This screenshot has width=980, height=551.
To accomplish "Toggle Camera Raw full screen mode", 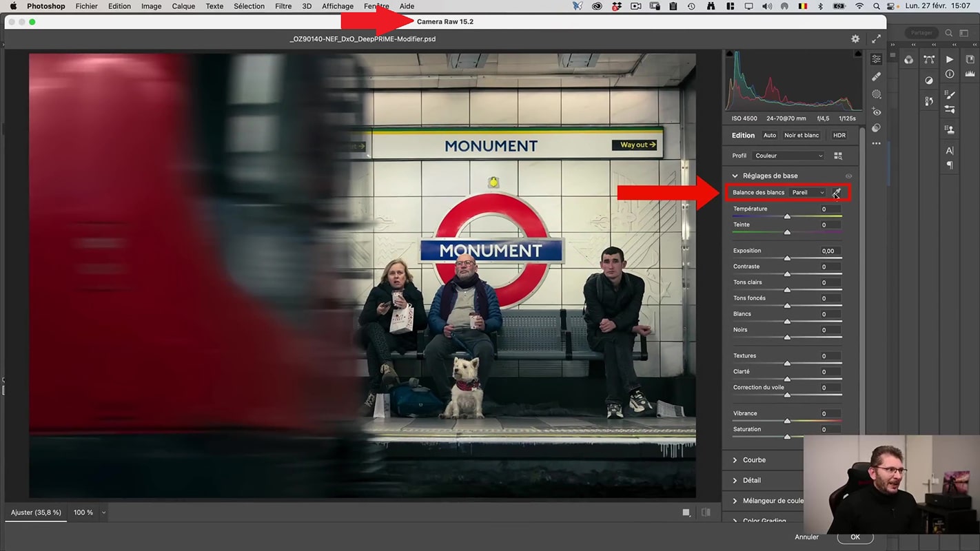I will [876, 39].
